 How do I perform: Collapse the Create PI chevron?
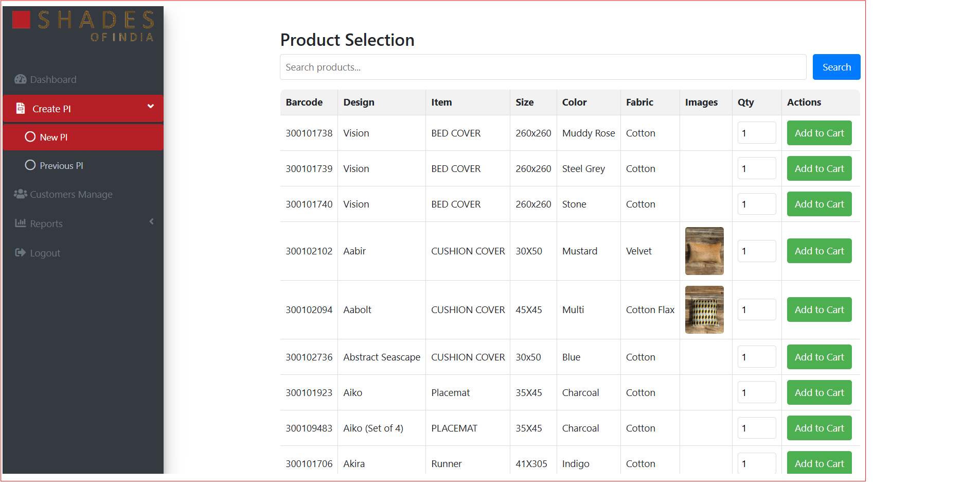click(151, 107)
